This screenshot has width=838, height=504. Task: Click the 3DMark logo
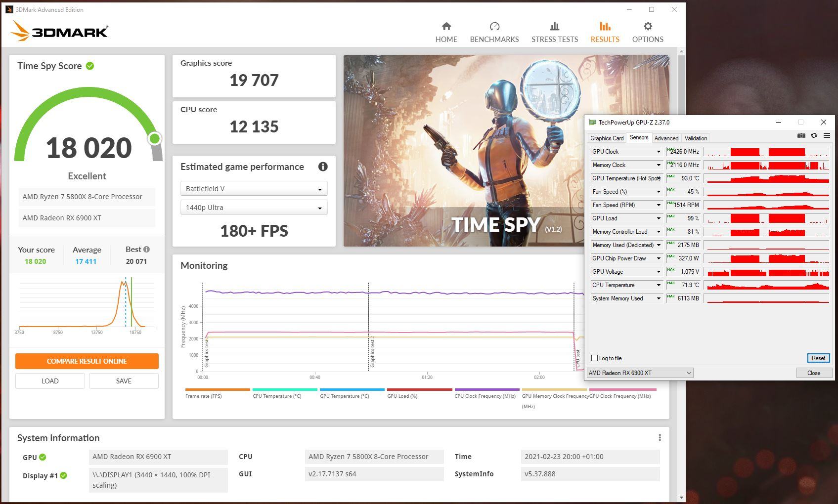click(59, 31)
